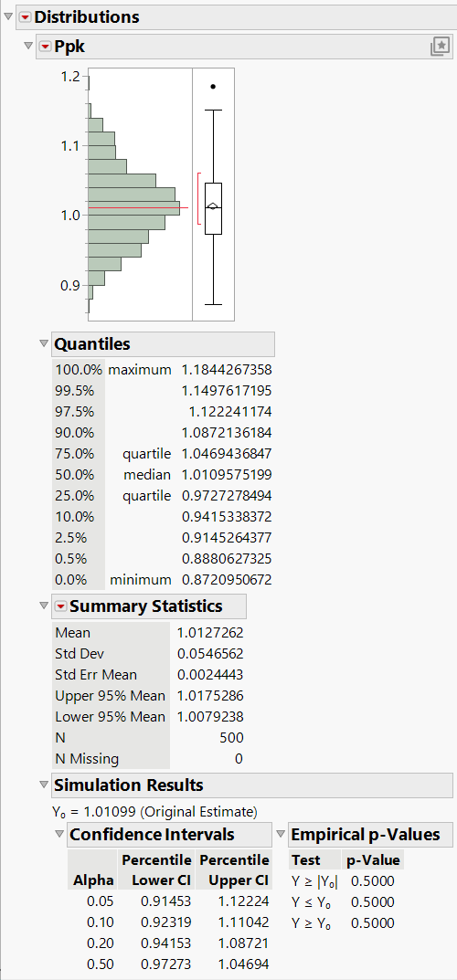Screen dimensions: 457x980
Task: Click the p-Value column header
Action: pyautogui.click(x=373, y=860)
